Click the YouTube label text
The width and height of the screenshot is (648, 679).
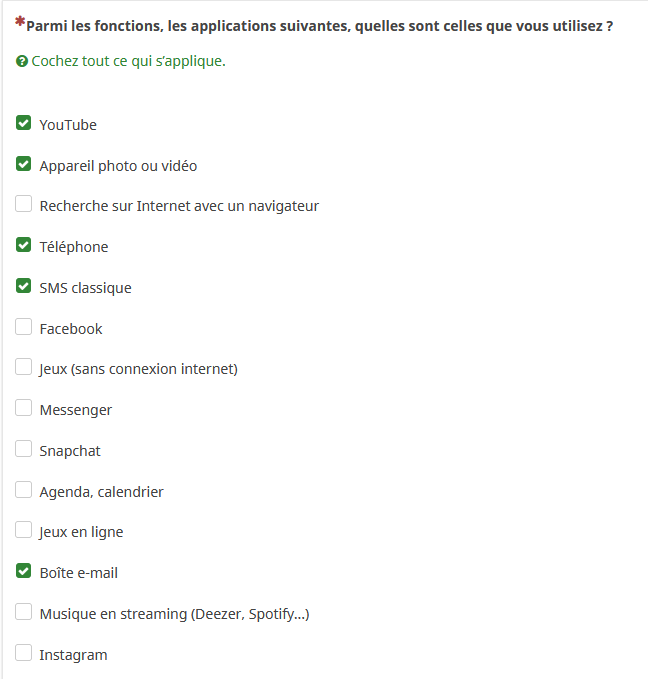point(68,125)
